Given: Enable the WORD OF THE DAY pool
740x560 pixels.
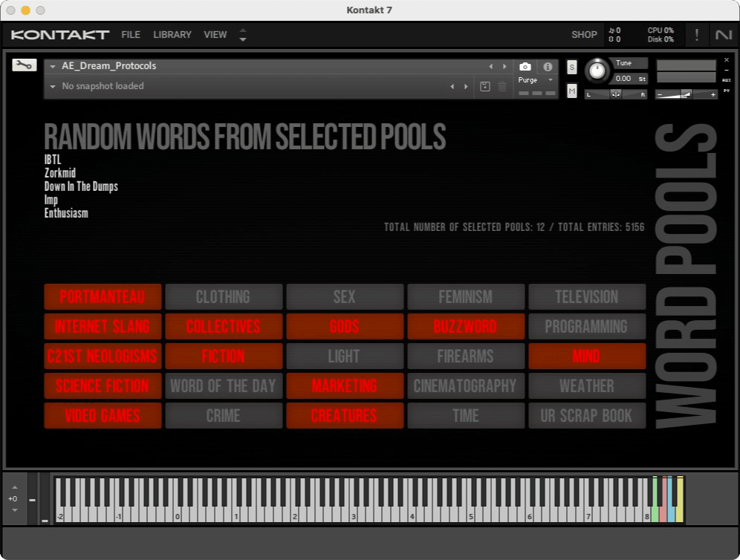Looking at the screenshot, I should click(224, 386).
